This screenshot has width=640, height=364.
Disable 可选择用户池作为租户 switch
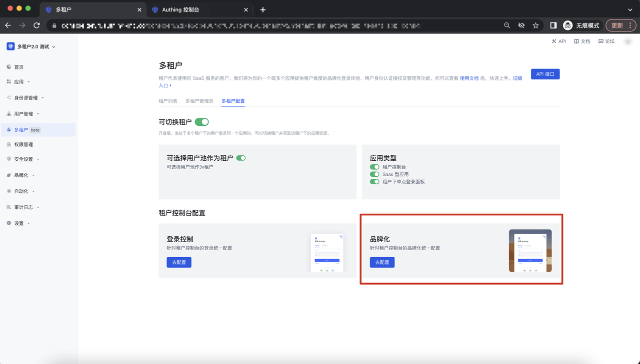tap(241, 158)
